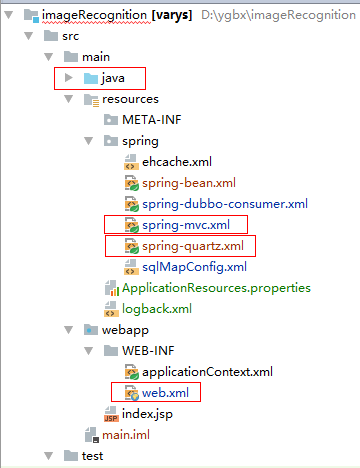Click the blue java source folder icon
The height and width of the screenshot is (468, 360).
point(91,78)
